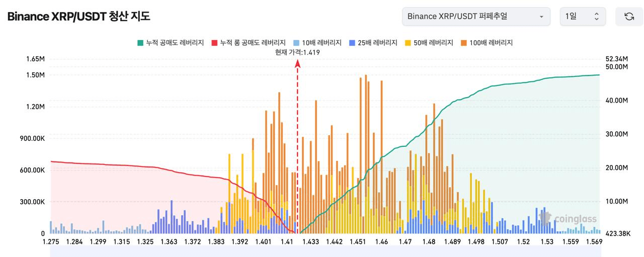Screen dimensions: 644x257
Task: Click the 현재 가격:1.419 label
Action: coord(297,52)
